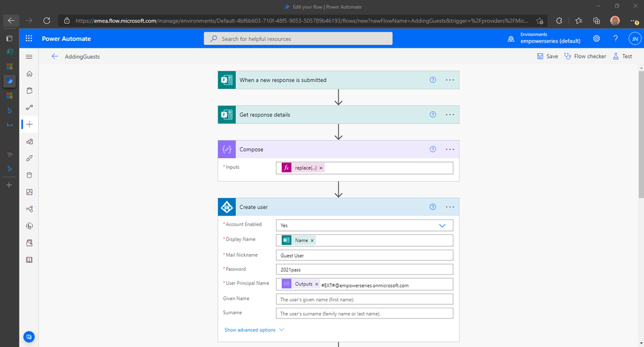644x347 pixels.
Task: Open help for Get response details step
Action: coord(433,115)
